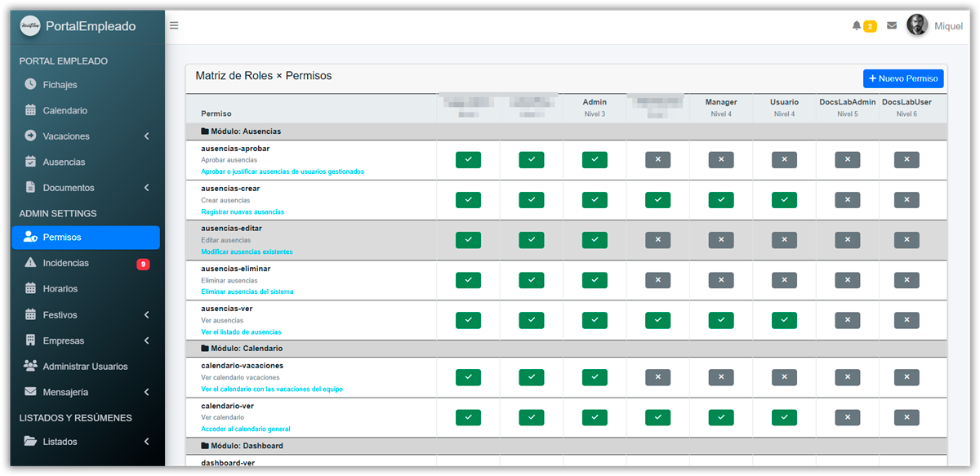Select Horarios in the admin settings menu
This screenshot has height=476, width=980.
click(60, 288)
